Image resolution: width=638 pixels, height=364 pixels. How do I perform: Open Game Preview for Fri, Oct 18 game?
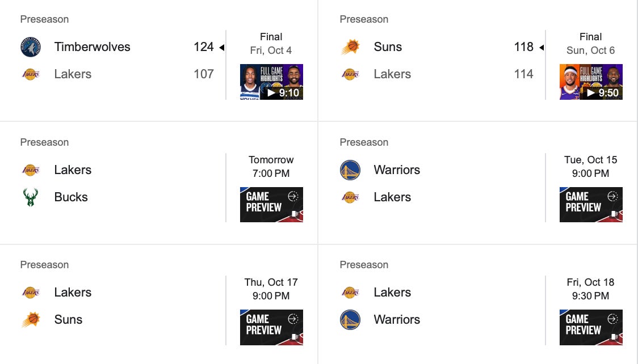591,327
